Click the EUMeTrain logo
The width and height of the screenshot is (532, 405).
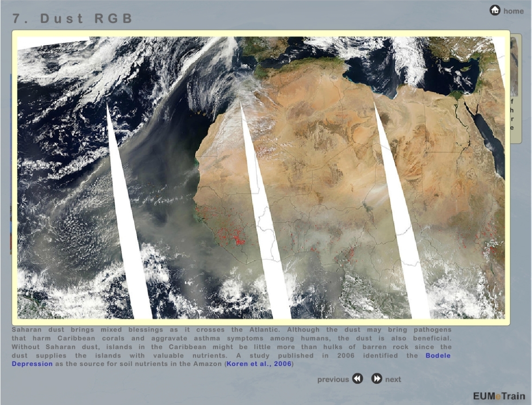498,396
